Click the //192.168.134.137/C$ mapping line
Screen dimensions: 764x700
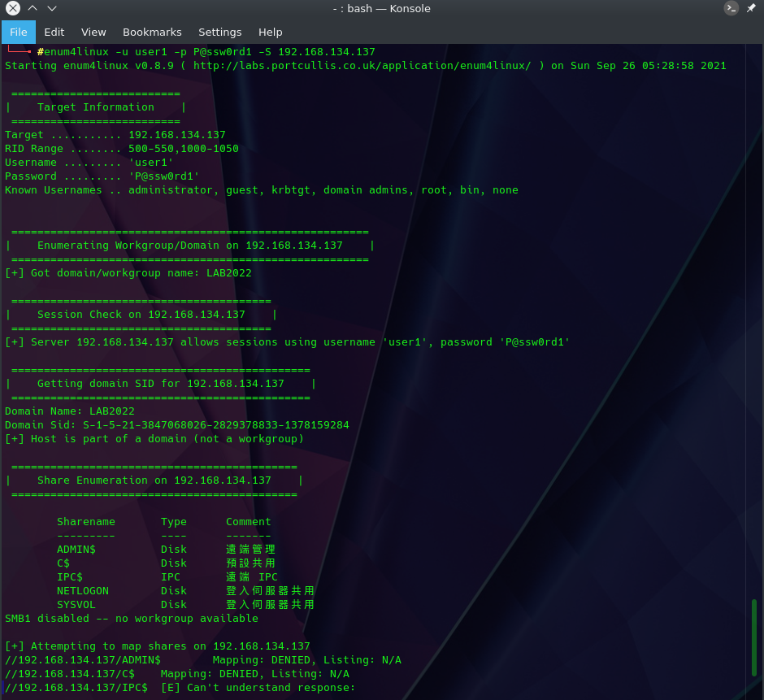[x=177, y=673]
